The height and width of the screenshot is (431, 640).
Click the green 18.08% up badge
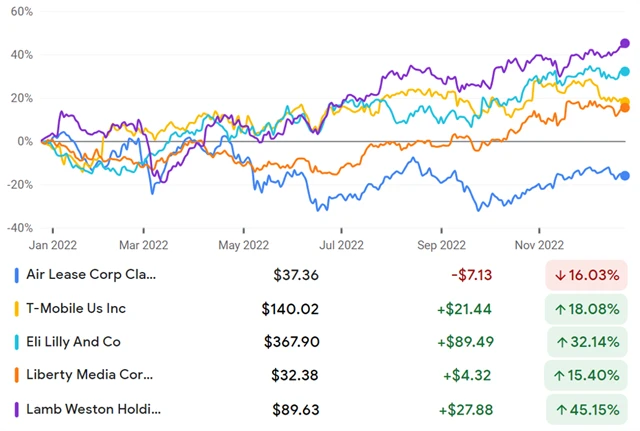pos(587,308)
